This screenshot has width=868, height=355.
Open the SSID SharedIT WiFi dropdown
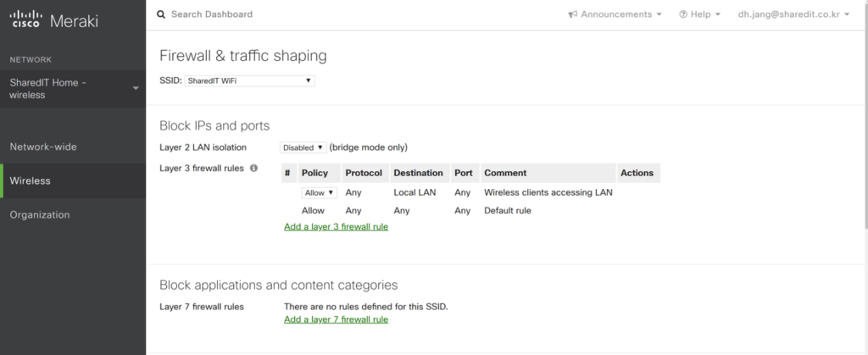(x=249, y=80)
